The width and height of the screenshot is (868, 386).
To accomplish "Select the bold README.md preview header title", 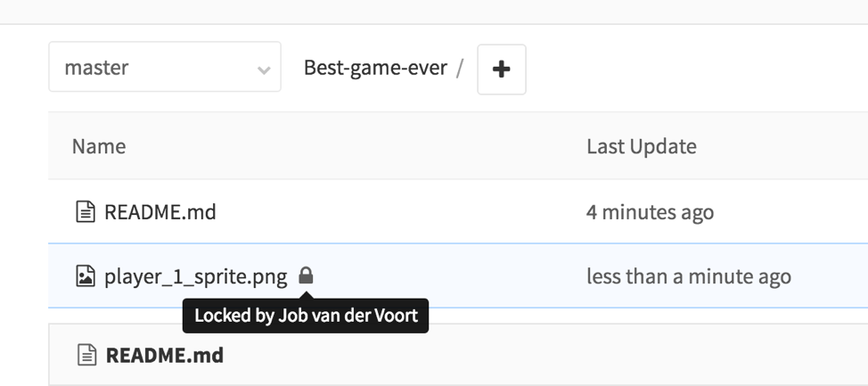I will click(164, 355).
